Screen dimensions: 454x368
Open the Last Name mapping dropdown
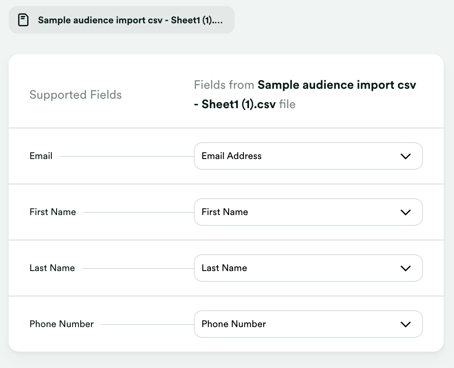[308, 268]
